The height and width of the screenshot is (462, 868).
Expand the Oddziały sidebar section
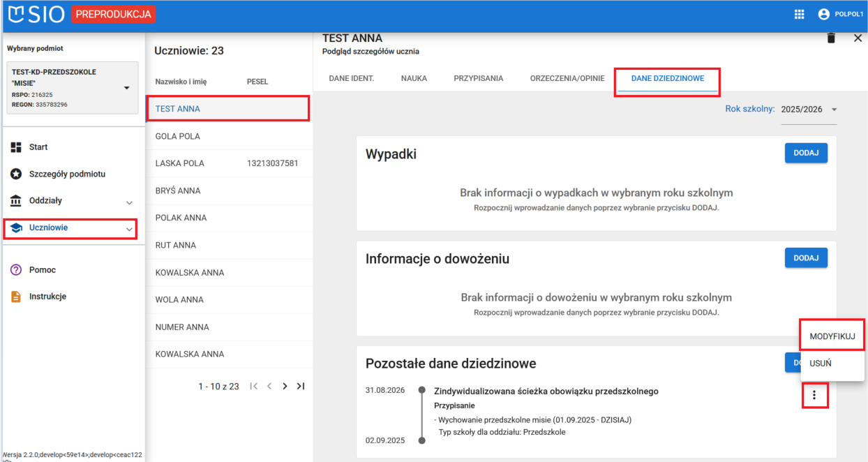[129, 202]
